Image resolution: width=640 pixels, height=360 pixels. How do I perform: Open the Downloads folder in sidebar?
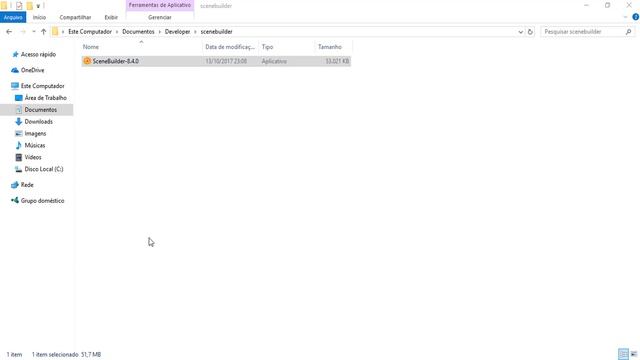coord(38,122)
